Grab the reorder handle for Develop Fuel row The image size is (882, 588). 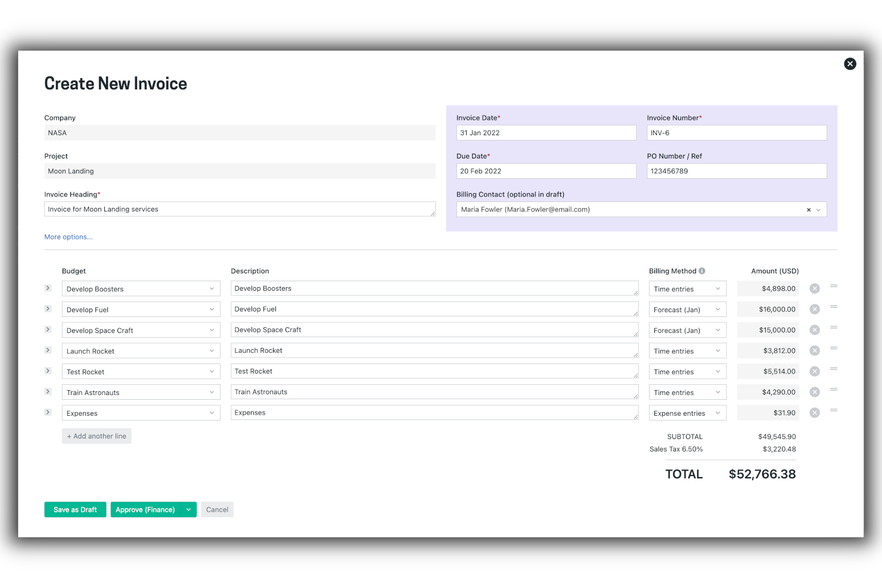(834, 307)
